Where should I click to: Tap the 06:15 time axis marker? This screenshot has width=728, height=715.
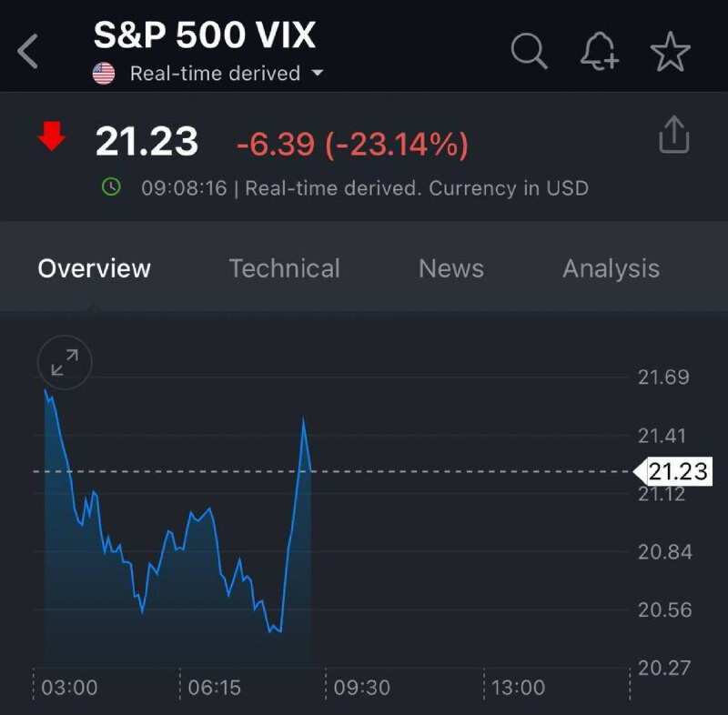215,687
